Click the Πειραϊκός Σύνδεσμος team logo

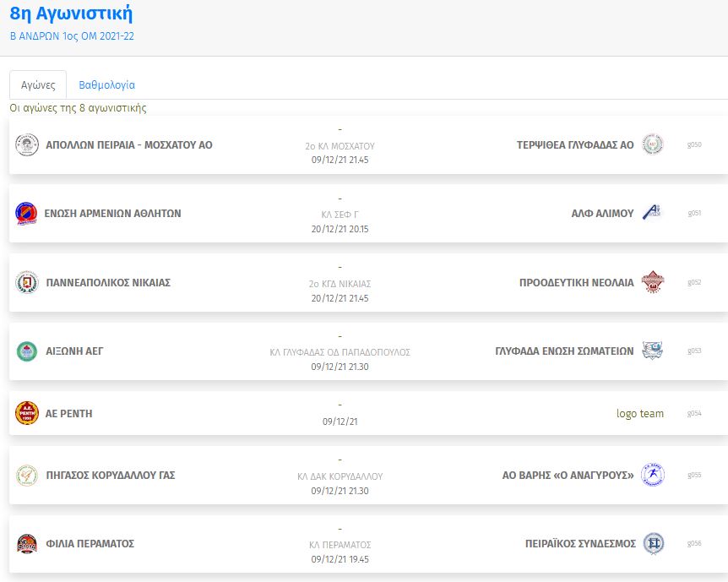coord(652,544)
